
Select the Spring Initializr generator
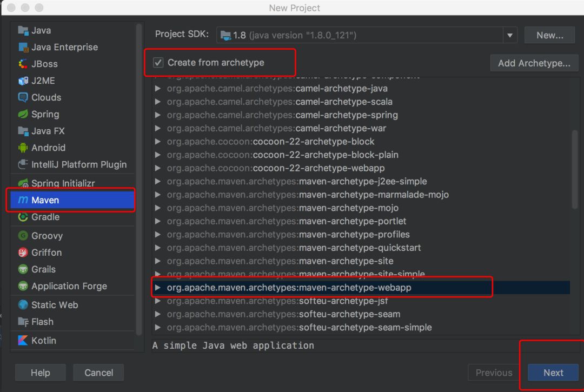(54, 183)
